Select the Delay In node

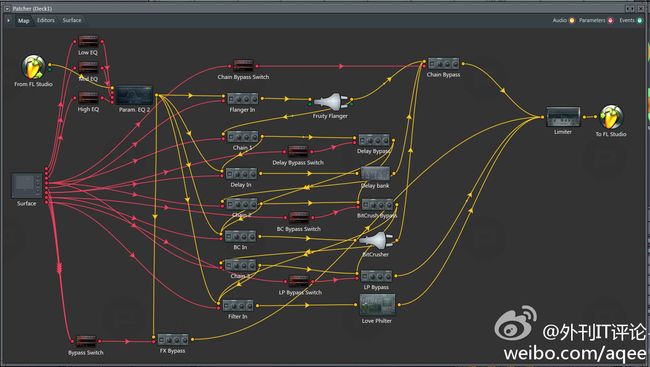pos(241,174)
